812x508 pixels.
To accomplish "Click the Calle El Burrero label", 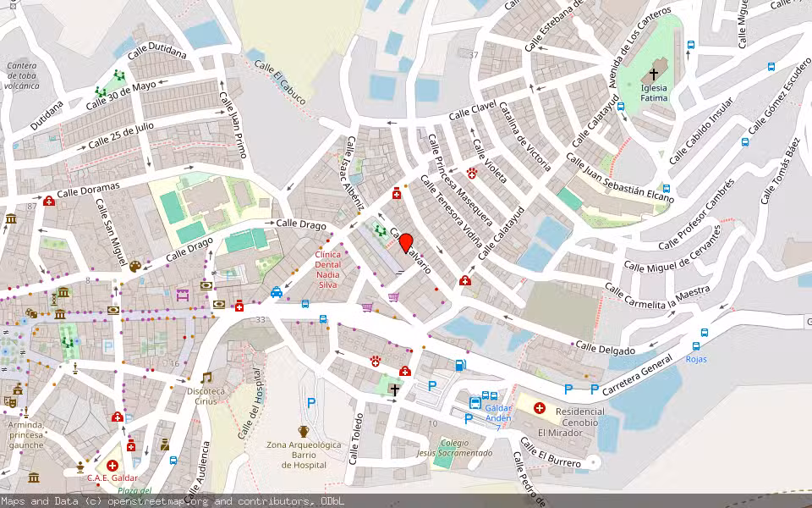I will [550, 452].
